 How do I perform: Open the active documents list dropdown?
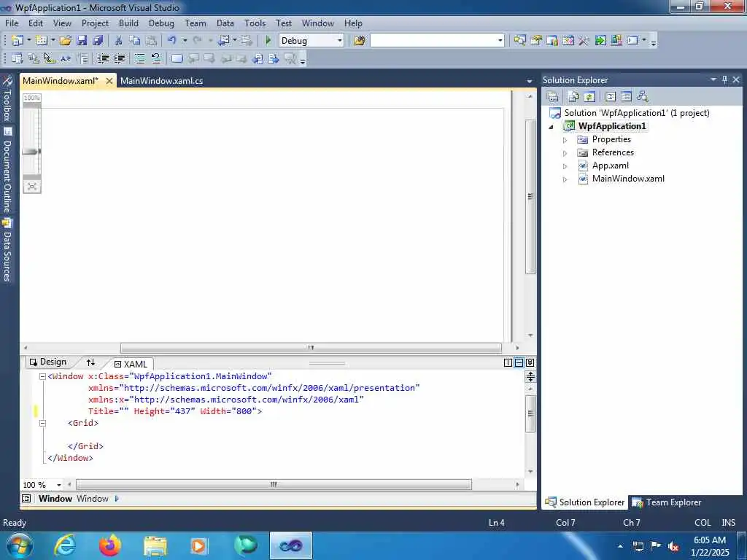tap(530, 82)
